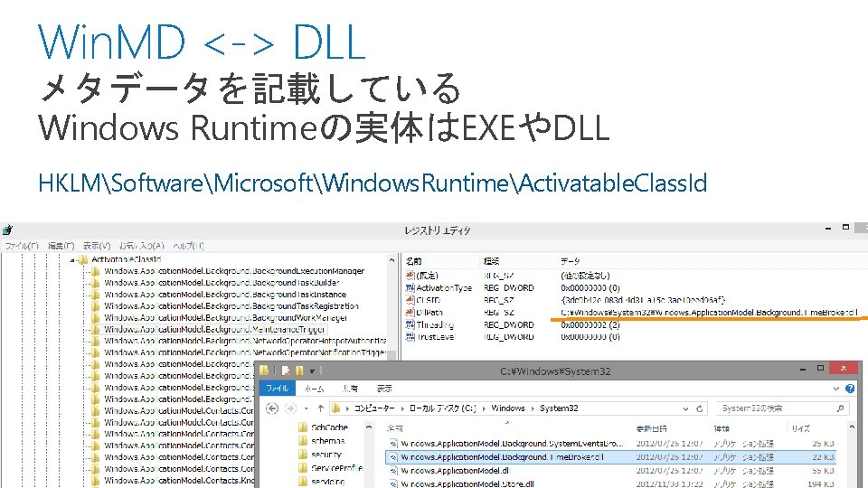Click the Explorer window folder icon in title bar
This screenshot has height=488, width=868.
[x=265, y=371]
